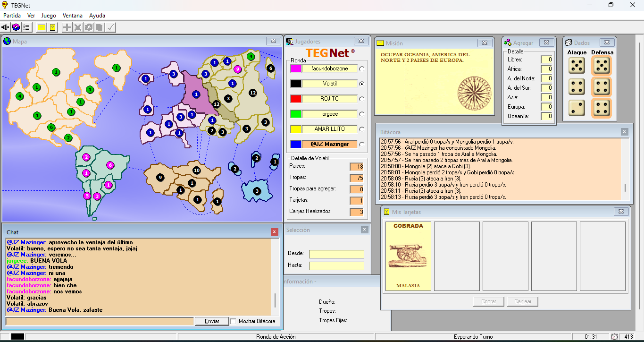Click the plus add-troops toolbar icon

[67, 27]
